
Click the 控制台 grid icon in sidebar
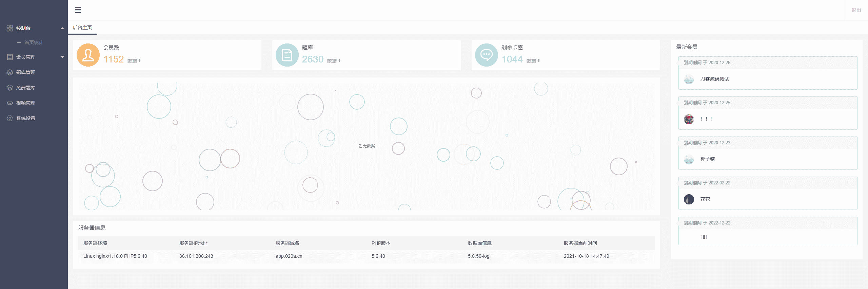[x=10, y=28]
